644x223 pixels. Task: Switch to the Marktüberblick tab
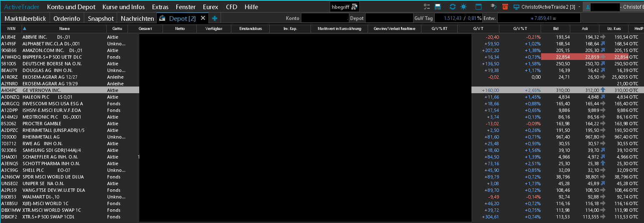pyautogui.click(x=25, y=18)
